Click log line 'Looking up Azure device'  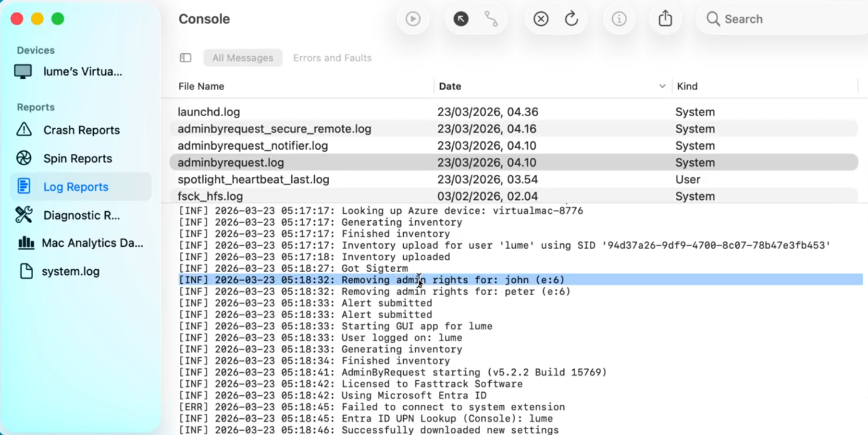pyautogui.click(x=381, y=211)
